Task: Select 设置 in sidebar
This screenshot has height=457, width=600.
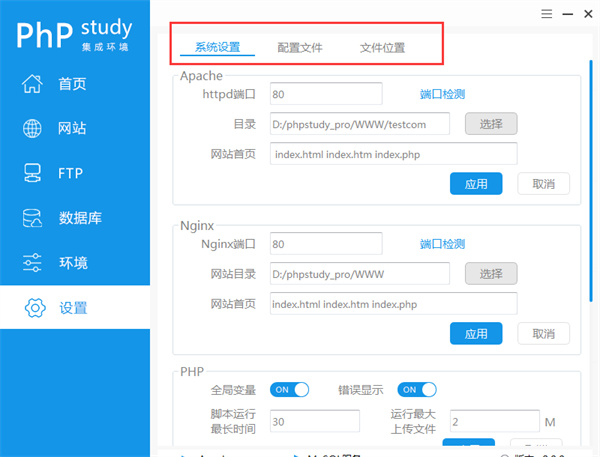Action: (x=75, y=307)
